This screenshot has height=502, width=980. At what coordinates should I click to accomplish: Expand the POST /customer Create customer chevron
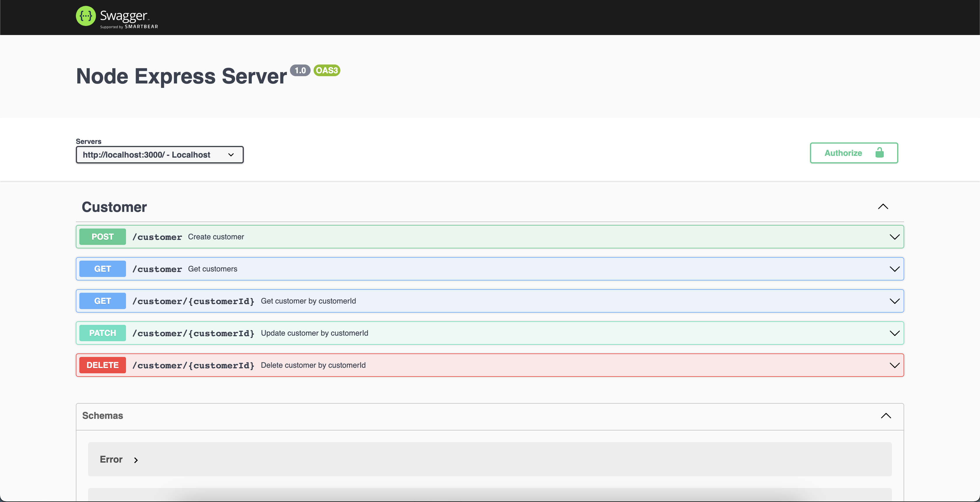(895, 237)
